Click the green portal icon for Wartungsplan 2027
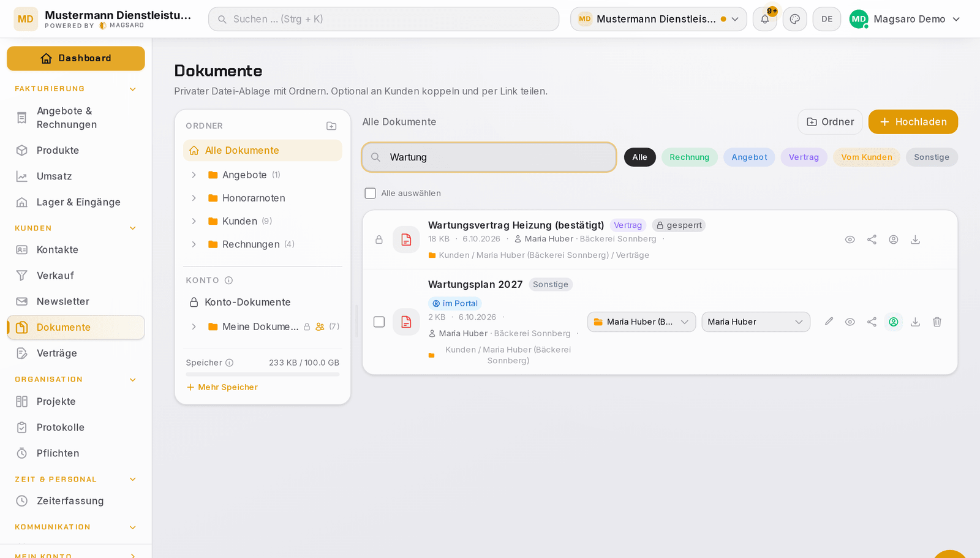 pyautogui.click(x=894, y=322)
